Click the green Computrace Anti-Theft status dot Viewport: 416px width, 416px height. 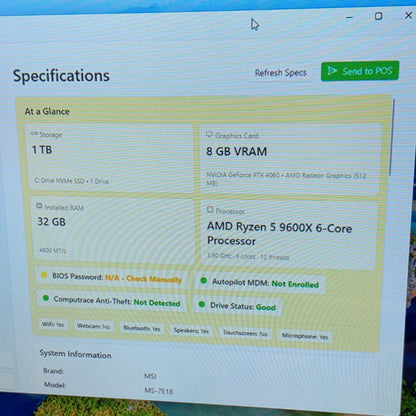pyautogui.click(x=46, y=298)
